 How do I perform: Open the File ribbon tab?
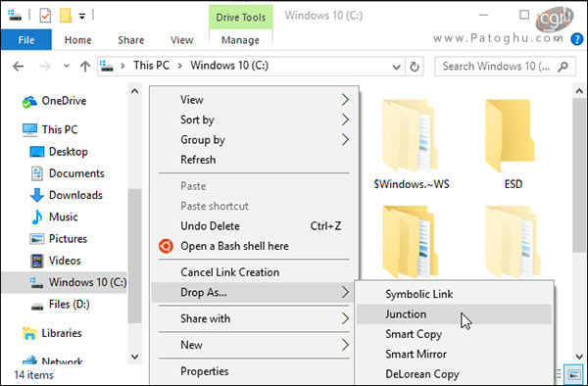click(26, 40)
